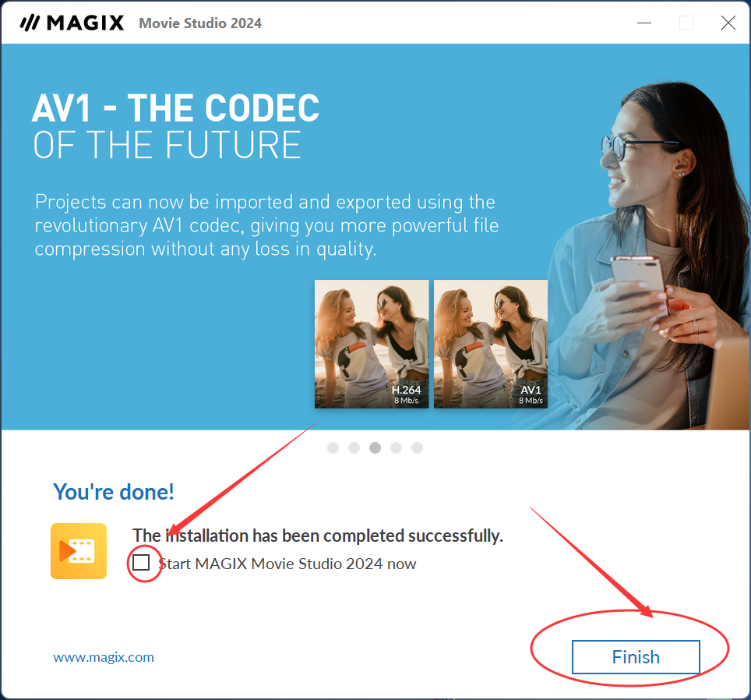Click the Finish button

click(636, 657)
